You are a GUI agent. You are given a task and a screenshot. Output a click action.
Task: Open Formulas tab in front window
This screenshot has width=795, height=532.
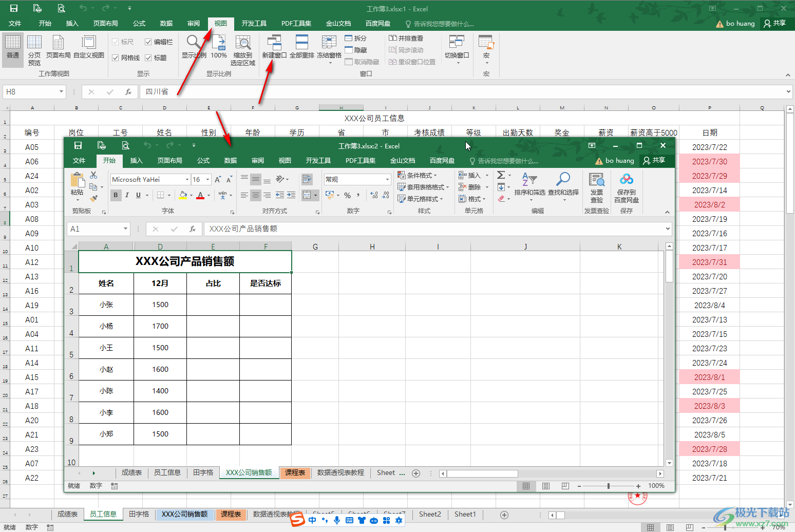[x=203, y=161]
